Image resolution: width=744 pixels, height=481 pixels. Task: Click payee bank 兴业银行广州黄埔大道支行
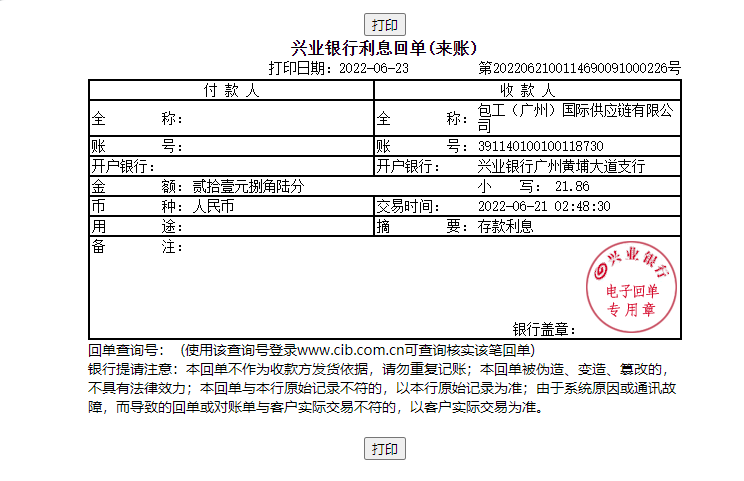pos(561,166)
